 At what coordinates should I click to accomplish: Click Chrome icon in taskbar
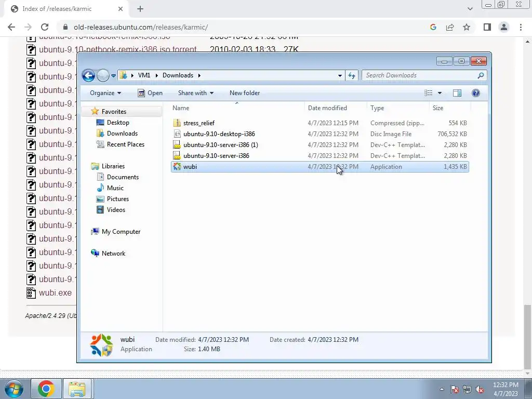(46, 389)
